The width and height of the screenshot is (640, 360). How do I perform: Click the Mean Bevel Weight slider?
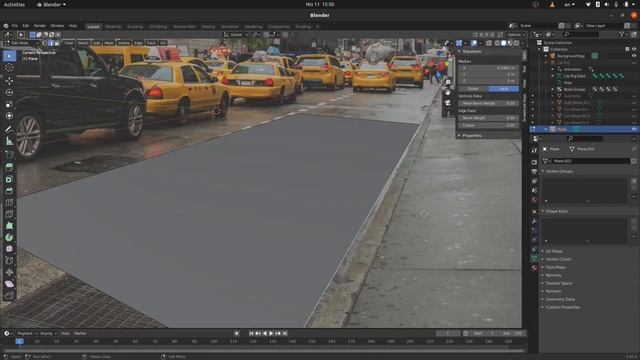489,103
